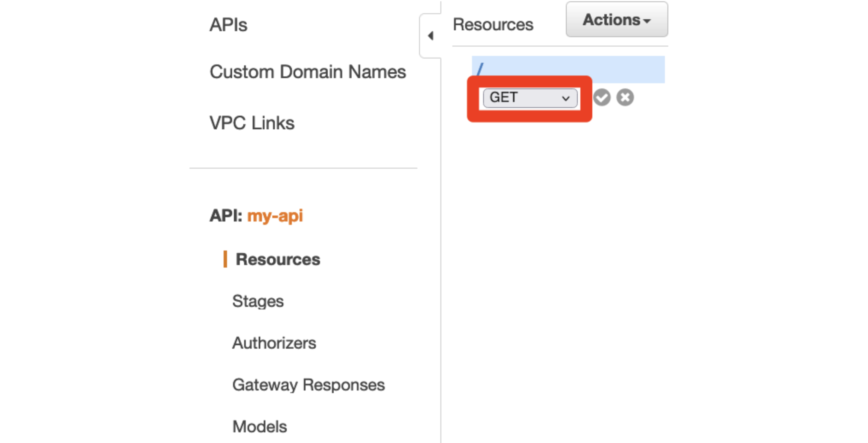Open Custom Domain Names

[308, 72]
